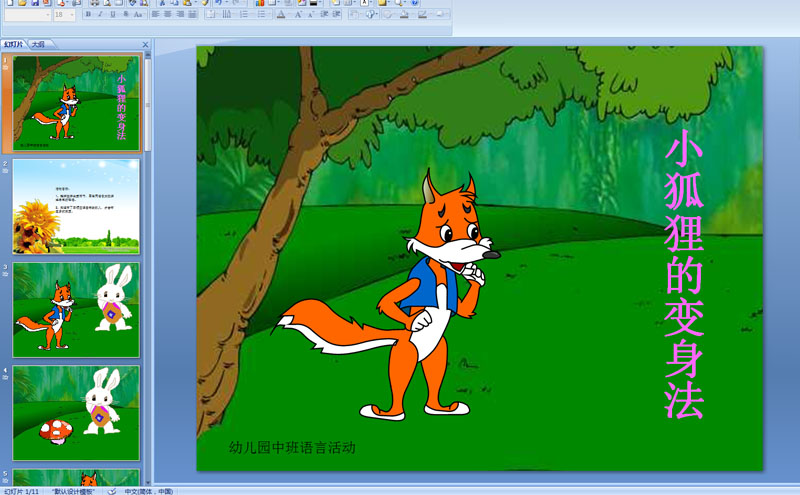Viewport: 800px width, 495px height.
Task: Select the partially visible slide 5 thumbnail
Action: 76,477
